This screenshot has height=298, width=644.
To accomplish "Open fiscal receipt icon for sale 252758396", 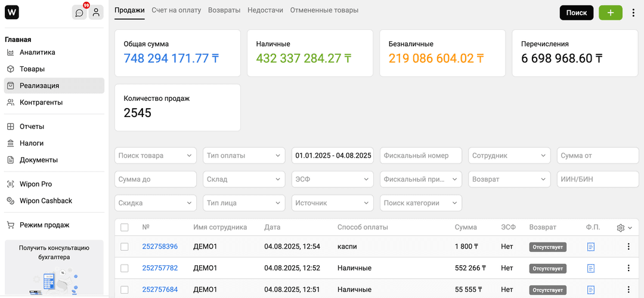I will [591, 247].
